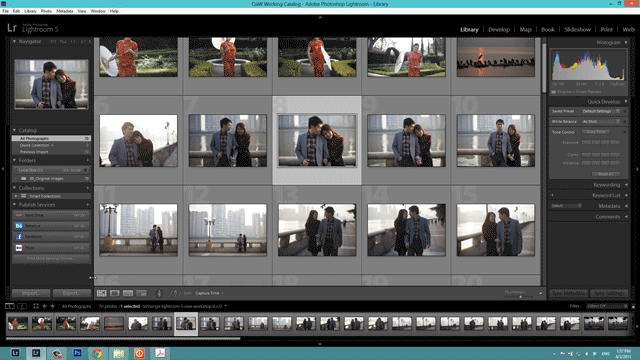Switch to Book module
Screen dimensions: 640x360
pos(548,29)
